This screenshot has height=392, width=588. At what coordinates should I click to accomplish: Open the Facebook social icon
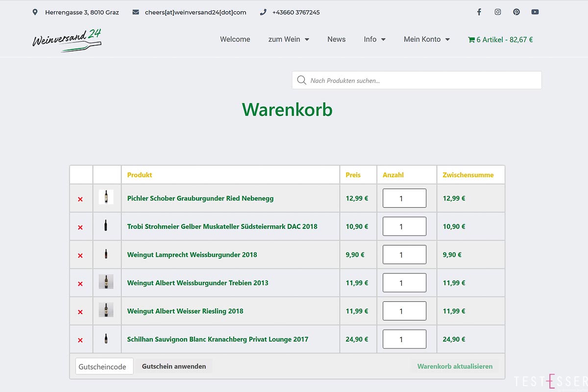[479, 12]
